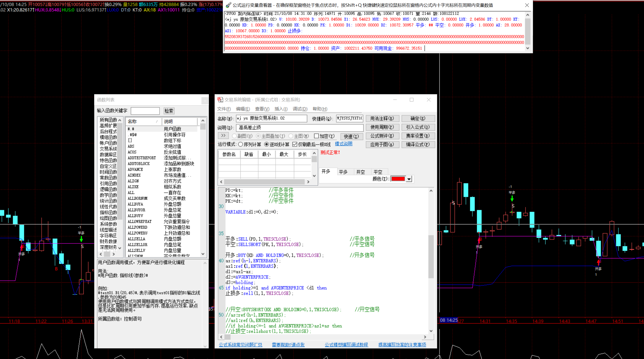The width and height of the screenshot is (644, 359).
Task: Open 提高编写效率的注意事项 link
Action: [402, 345]
